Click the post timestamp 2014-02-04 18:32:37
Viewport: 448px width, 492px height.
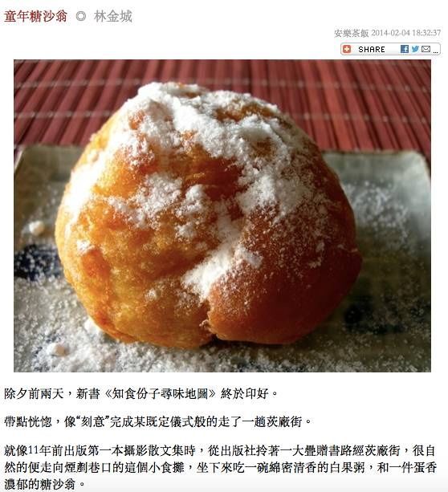click(x=406, y=33)
